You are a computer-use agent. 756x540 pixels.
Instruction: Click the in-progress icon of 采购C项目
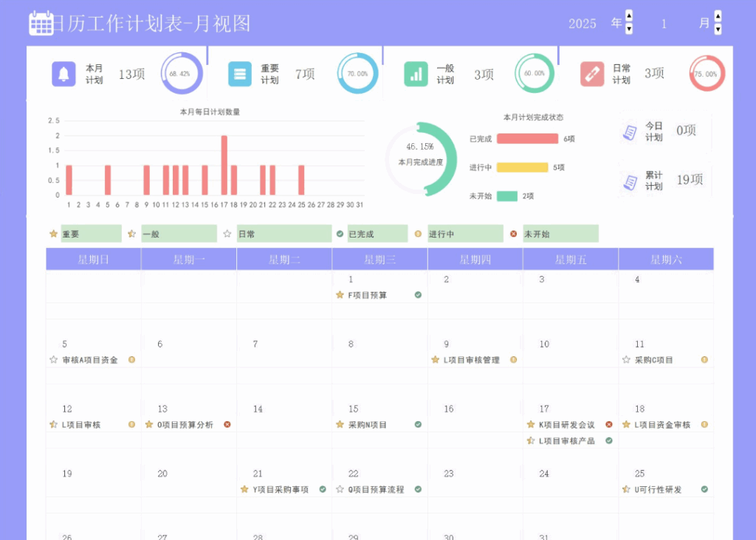pos(704,359)
